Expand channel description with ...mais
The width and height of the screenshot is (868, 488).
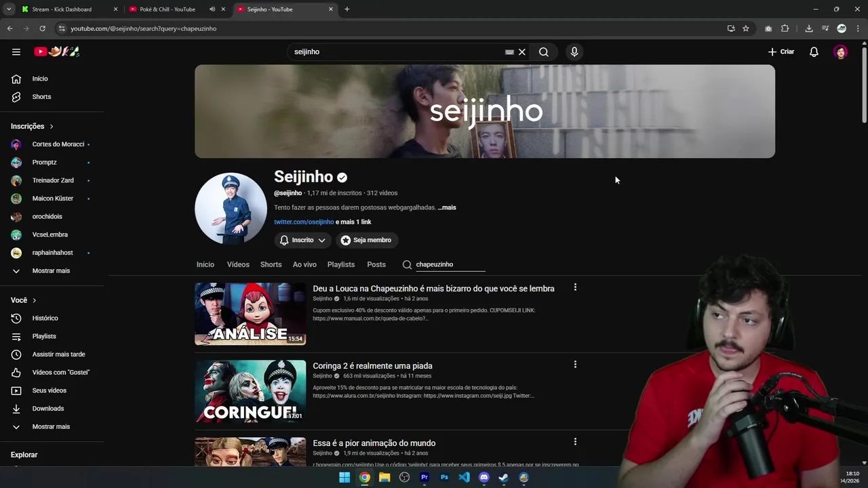[x=447, y=207]
